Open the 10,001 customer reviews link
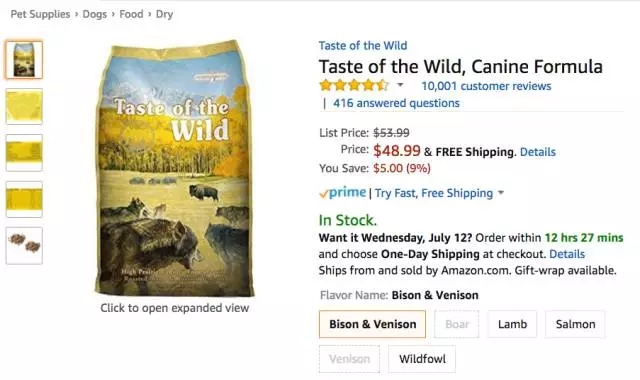 pyautogui.click(x=486, y=86)
